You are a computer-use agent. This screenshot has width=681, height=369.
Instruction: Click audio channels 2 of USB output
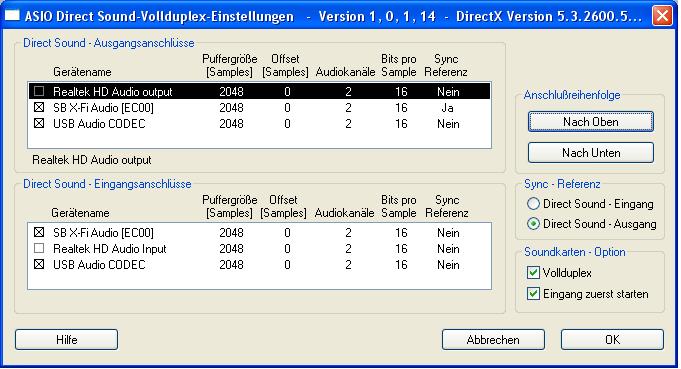point(348,124)
